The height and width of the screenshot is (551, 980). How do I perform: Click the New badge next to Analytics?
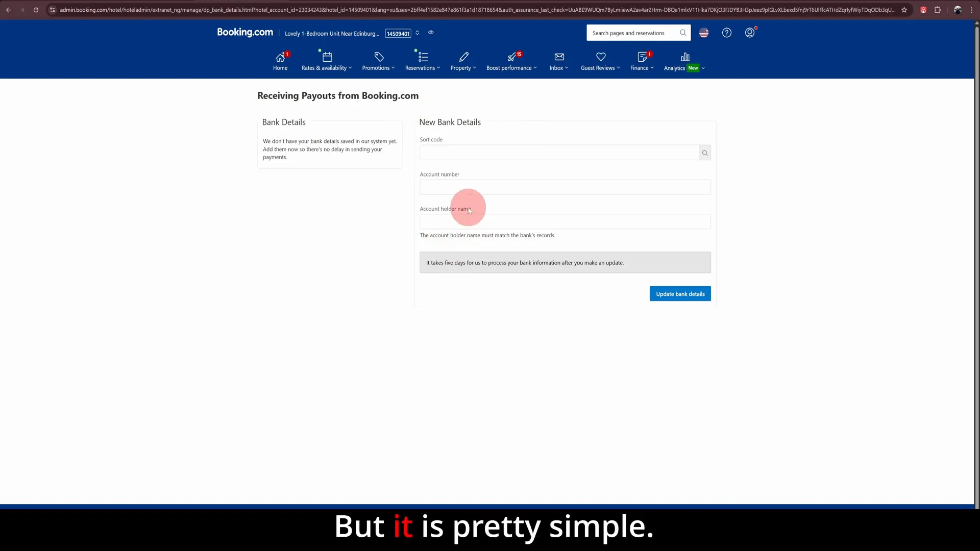click(693, 68)
